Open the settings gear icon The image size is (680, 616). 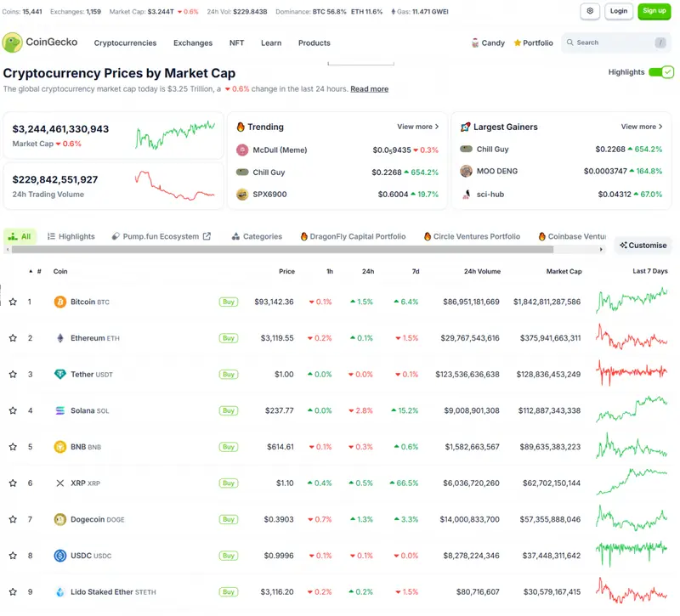tap(590, 11)
